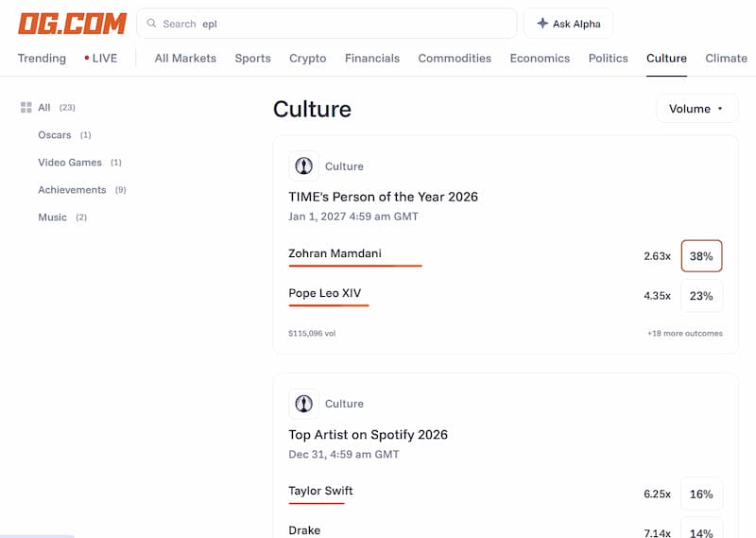
Task: Click the All grid icon in sidebar
Action: (x=26, y=107)
